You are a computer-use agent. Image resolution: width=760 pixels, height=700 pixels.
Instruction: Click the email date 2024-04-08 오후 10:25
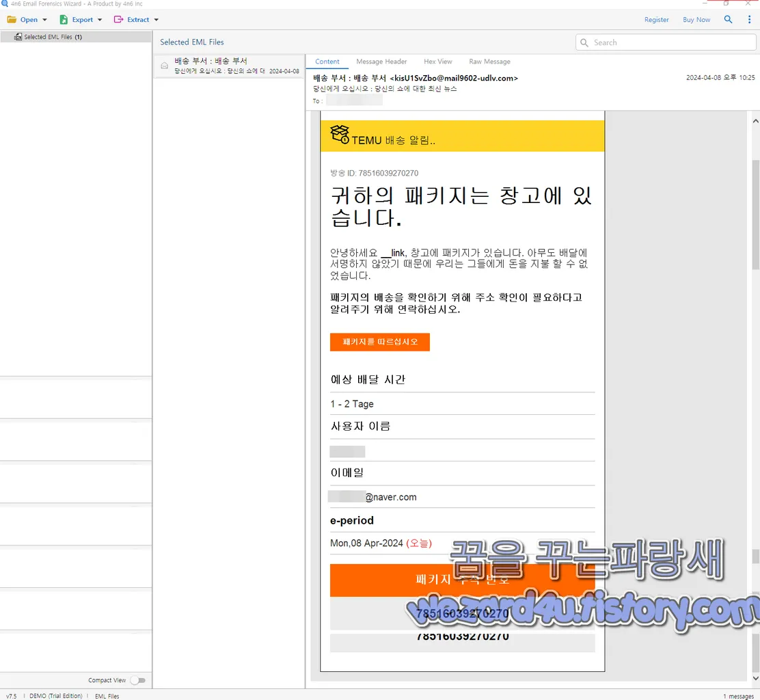pyautogui.click(x=720, y=77)
